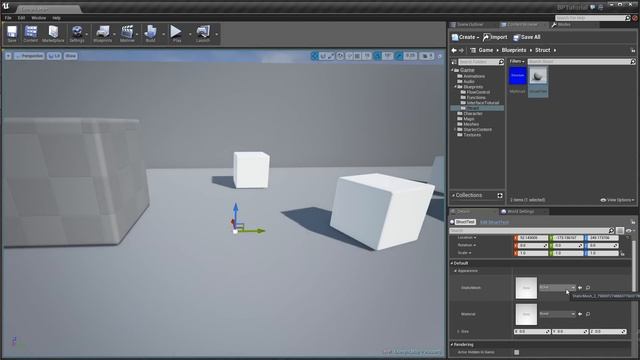The width and height of the screenshot is (640, 360).
Task: Select the blue structure asset thumbnail
Action: pos(518,76)
